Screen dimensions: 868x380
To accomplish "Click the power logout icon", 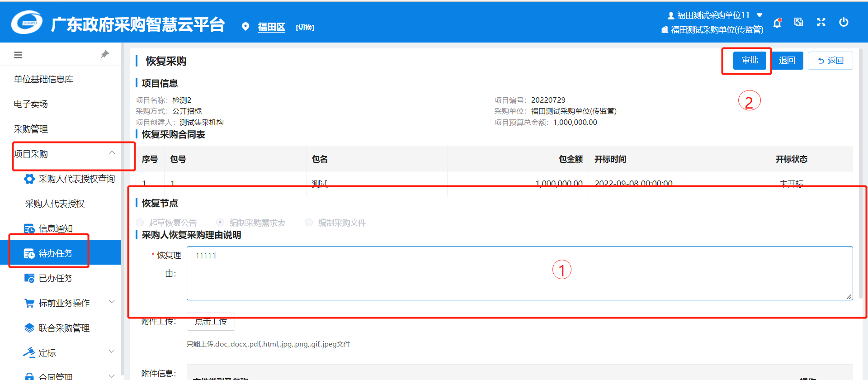I will [x=844, y=22].
